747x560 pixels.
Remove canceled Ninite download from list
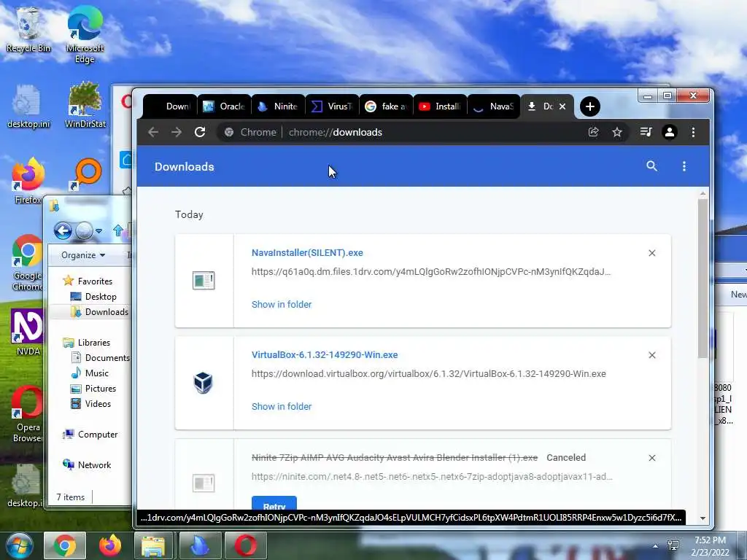[x=652, y=458]
